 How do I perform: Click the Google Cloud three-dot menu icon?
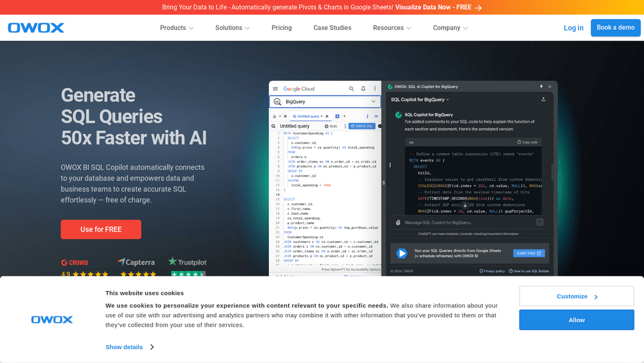374,89
